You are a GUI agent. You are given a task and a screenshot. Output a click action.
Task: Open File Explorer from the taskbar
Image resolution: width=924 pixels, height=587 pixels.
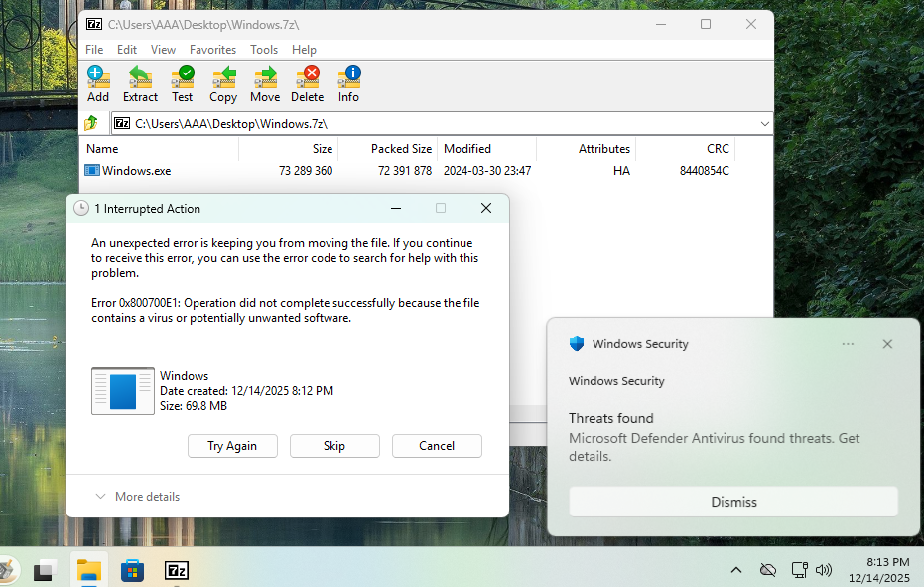[89, 570]
